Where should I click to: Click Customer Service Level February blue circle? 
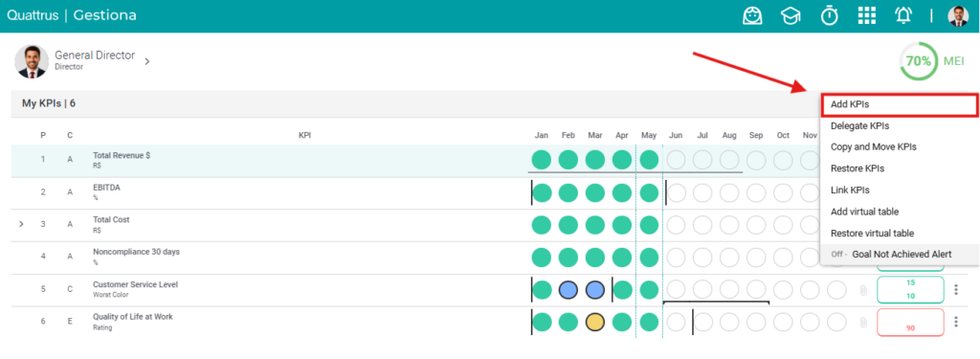[568, 289]
